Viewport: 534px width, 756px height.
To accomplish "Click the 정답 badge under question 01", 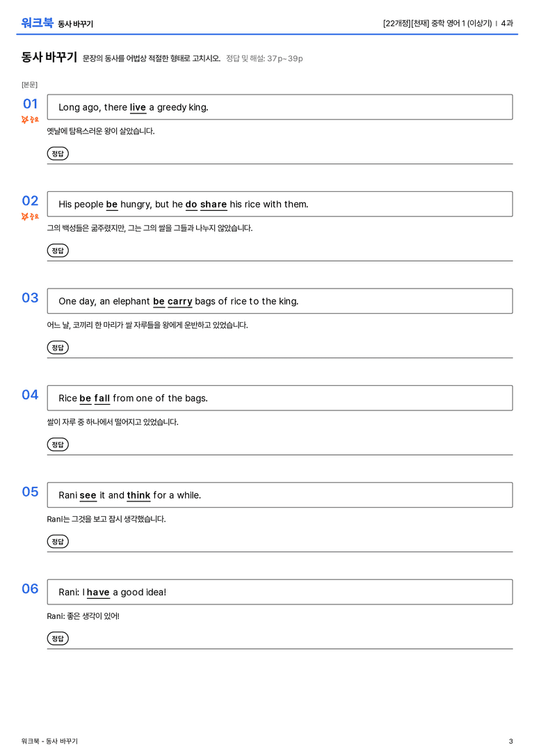I will click(x=58, y=154).
